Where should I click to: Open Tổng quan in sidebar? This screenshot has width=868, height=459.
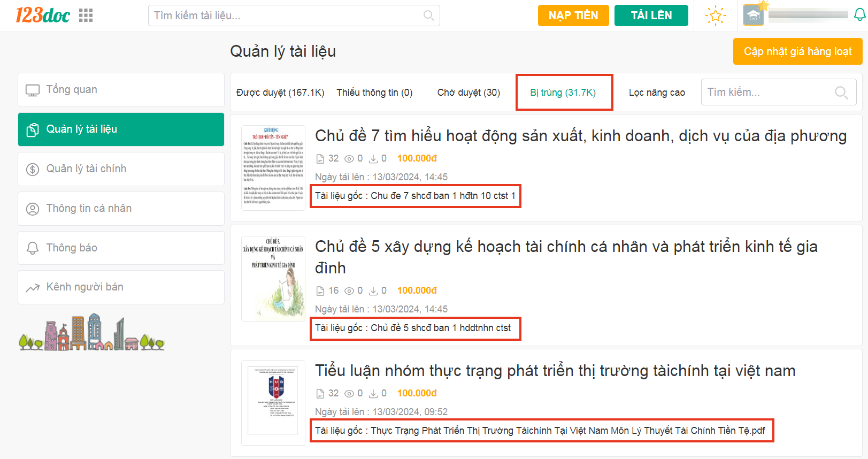tap(121, 90)
